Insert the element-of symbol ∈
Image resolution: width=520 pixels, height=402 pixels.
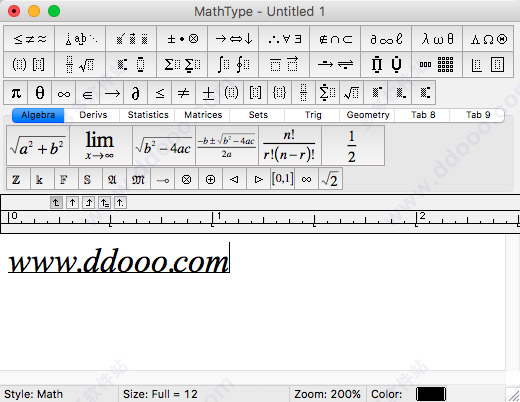pos(88,93)
